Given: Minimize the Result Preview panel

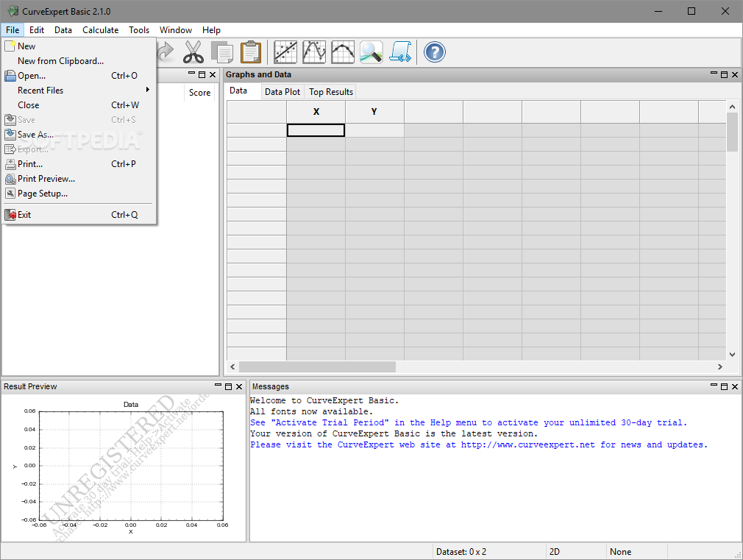Looking at the screenshot, I should [218, 386].
